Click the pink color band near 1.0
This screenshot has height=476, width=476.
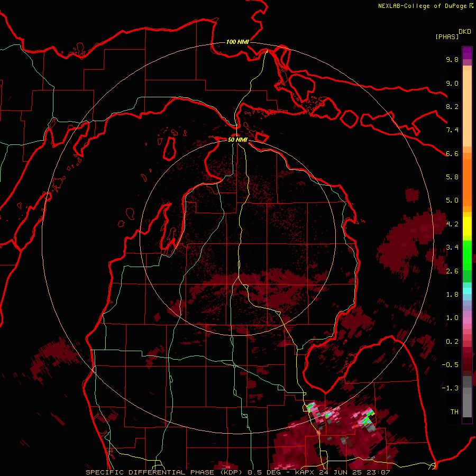pos(467,321)
